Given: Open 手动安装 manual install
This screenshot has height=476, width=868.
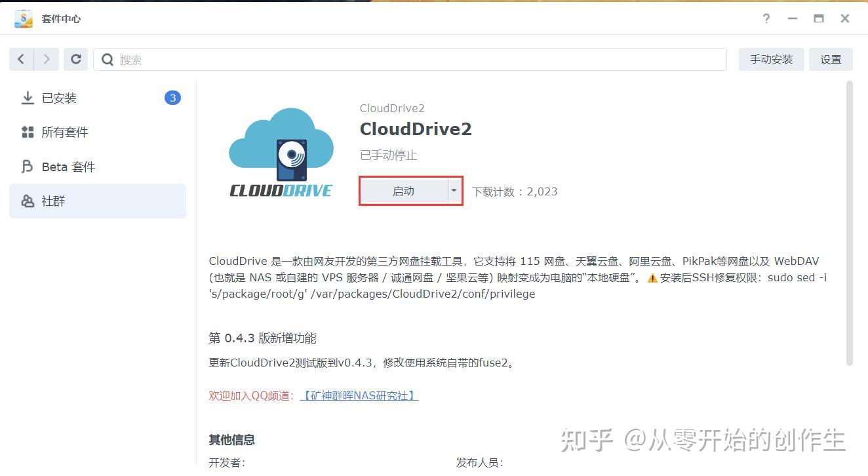Looking at the screenshot, I should click(772, 59).
